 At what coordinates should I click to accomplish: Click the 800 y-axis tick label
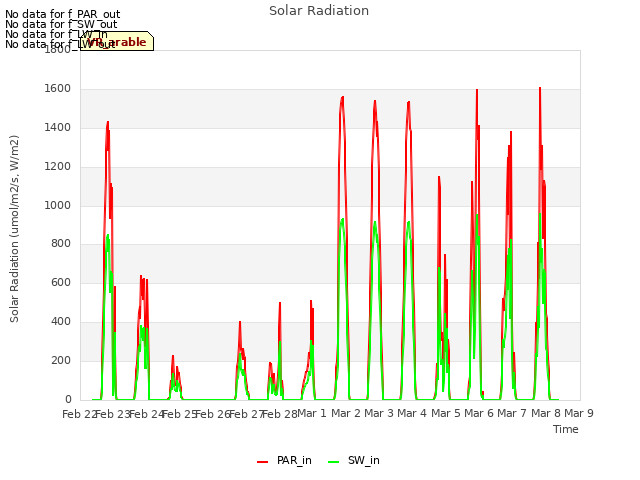point(61,244)
